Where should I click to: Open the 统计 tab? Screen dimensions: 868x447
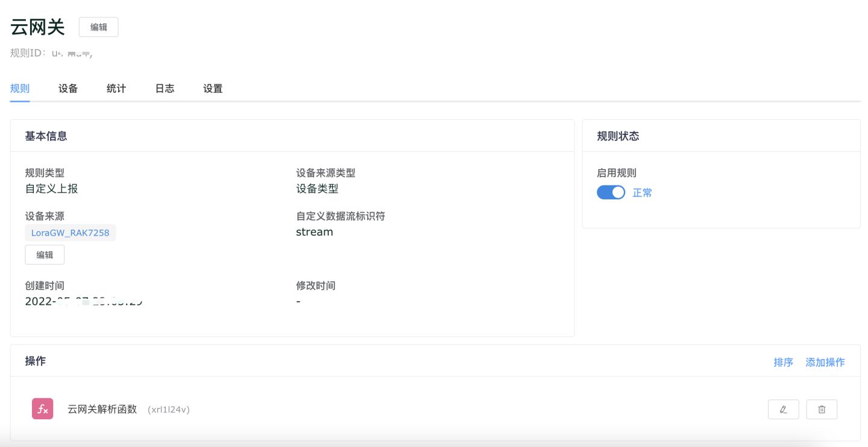point(116,88)
